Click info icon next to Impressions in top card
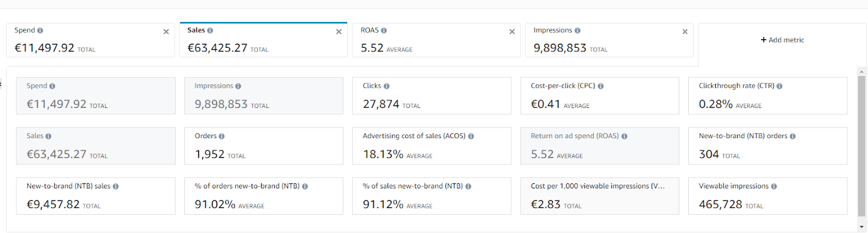 [x=577, y=30]
